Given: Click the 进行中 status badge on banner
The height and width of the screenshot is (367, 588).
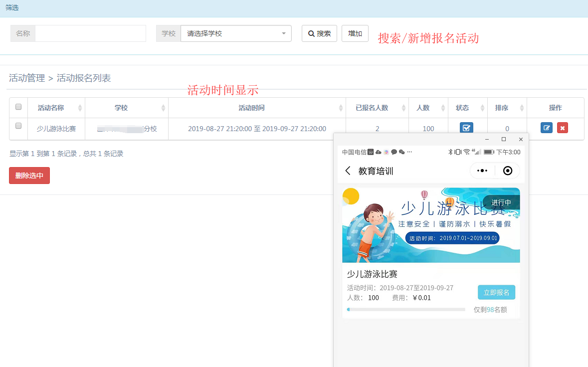Looking at the screenshot, I should tap(501, 202).
